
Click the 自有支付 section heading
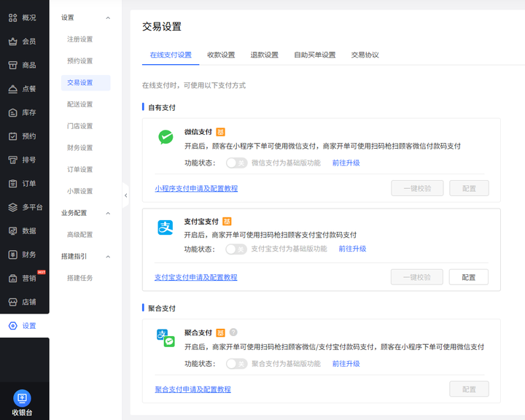(162, 107)
